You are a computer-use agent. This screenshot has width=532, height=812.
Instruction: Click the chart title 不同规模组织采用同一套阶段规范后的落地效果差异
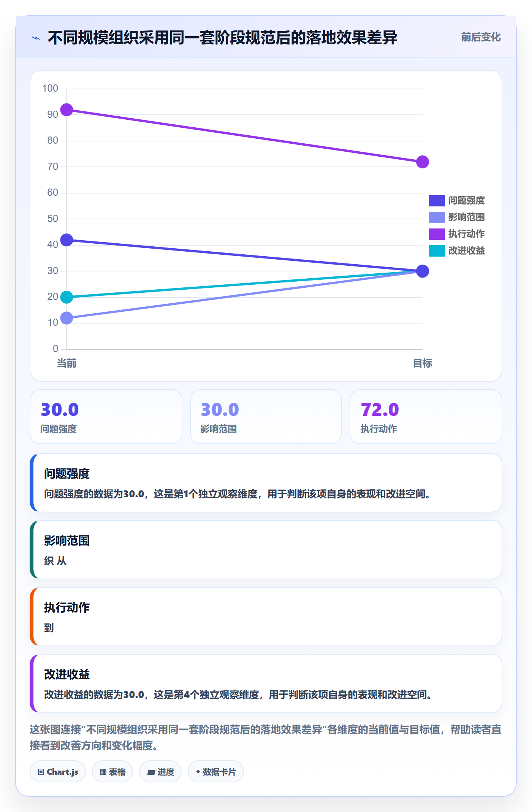pos(222,38)
